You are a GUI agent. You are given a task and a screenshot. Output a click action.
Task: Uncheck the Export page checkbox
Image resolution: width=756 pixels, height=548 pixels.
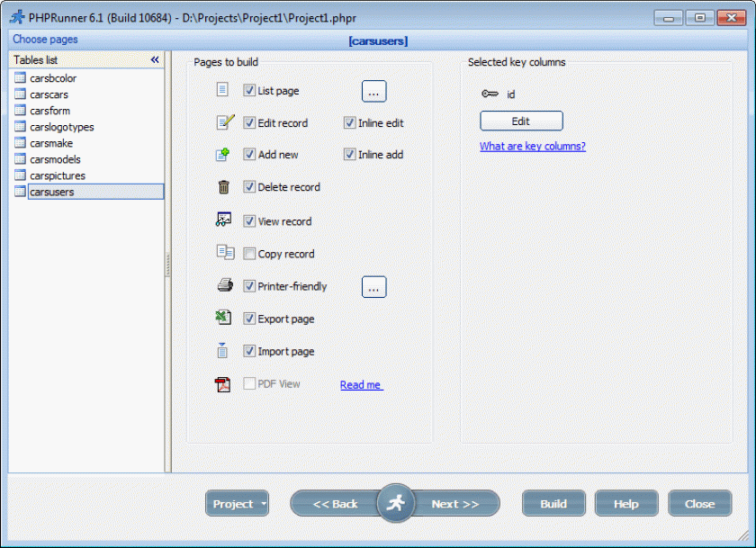pos(249,319)
